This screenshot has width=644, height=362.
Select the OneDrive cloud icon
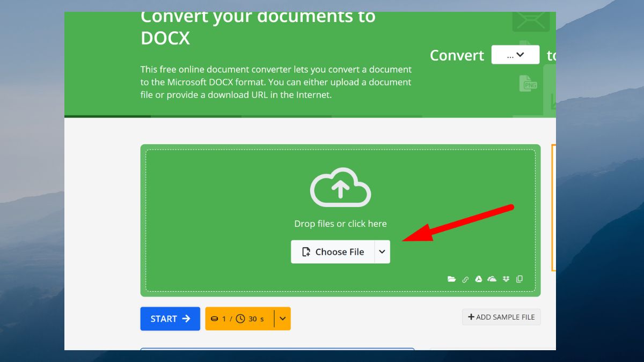click(x=492, y=279)
